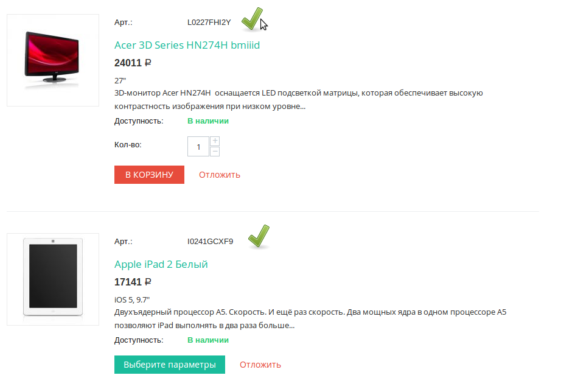Click the green checkmark beside article L0227FHI2Y
Viewport: 561px width, 392px height.
[x=251, y=19]
